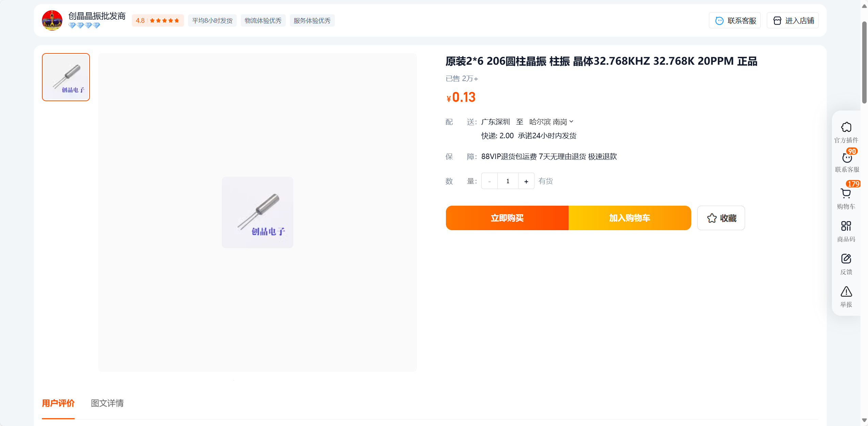Screen dimensions: 868x426
Task: Click the star icon in 收藏 button
Action: [x=712, y=218]
